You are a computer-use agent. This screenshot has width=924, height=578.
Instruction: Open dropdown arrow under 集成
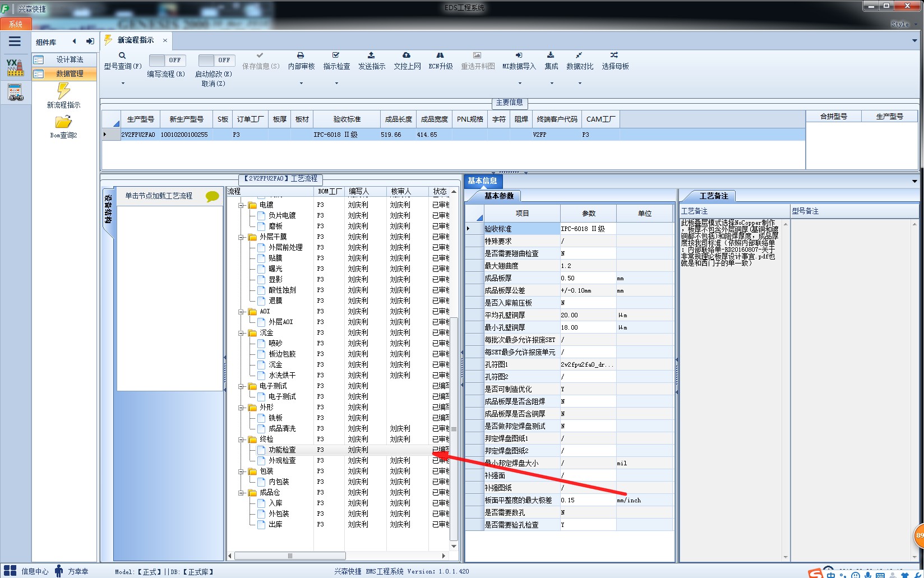[x=552, y=84]
